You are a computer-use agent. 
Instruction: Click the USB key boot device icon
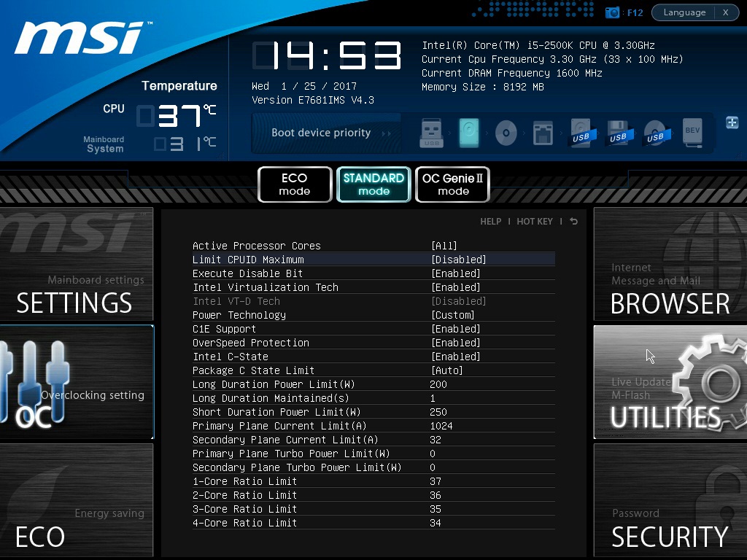tap(431, 133)
